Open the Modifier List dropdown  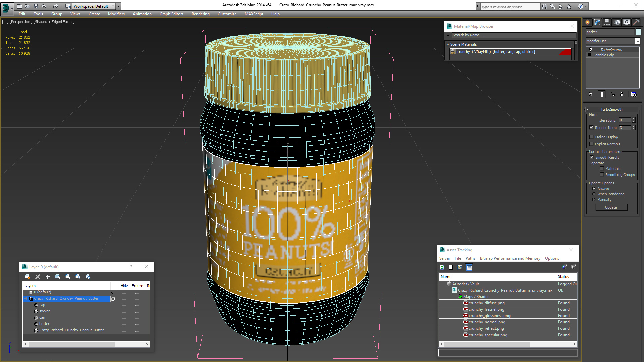(x=613, y=41)
